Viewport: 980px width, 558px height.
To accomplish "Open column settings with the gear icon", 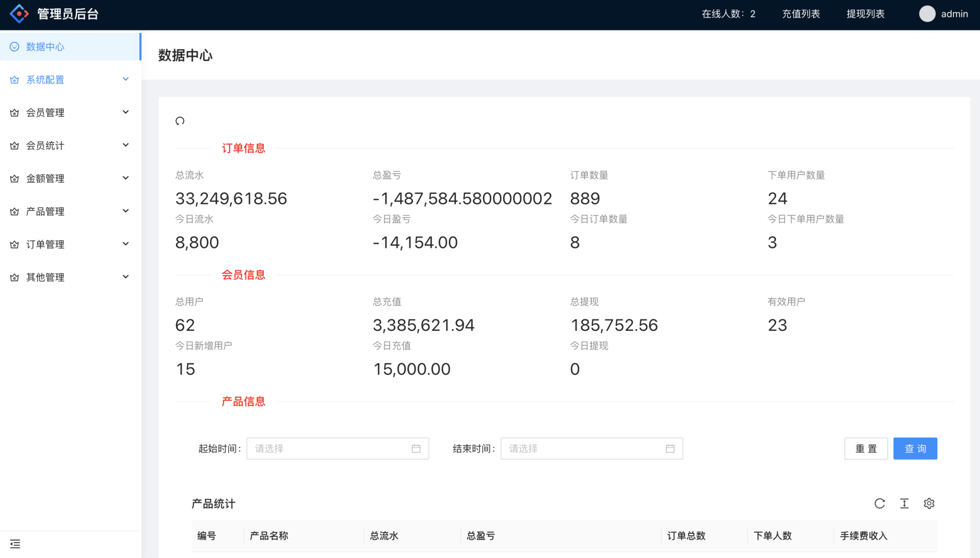I will [x=929, y=504].
